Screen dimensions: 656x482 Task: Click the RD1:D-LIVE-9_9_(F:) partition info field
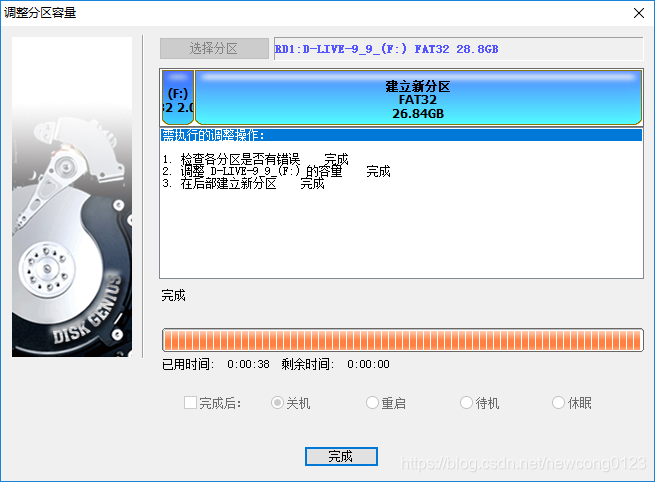coord(459,49)
